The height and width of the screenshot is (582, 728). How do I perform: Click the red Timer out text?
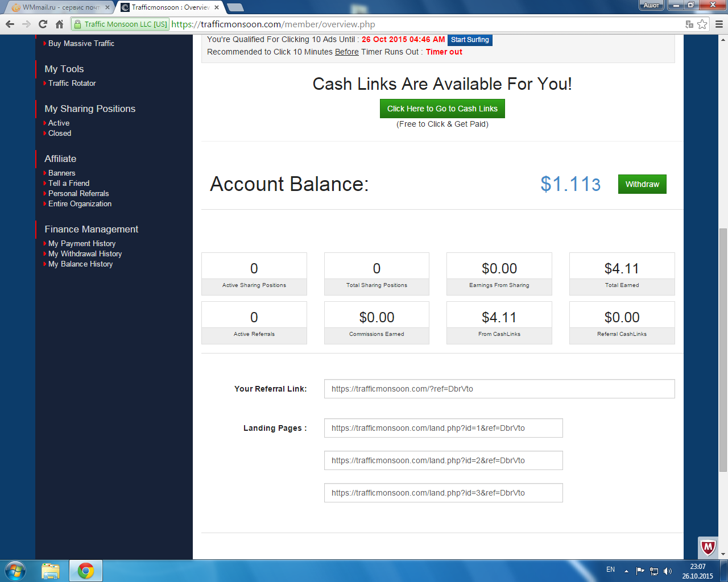(444, 52)
